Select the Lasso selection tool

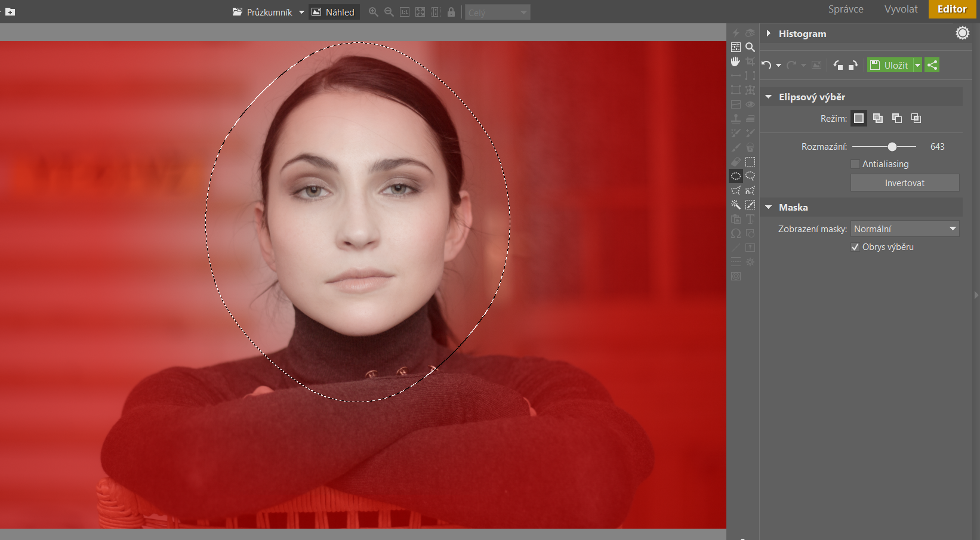tap(750, 176)
